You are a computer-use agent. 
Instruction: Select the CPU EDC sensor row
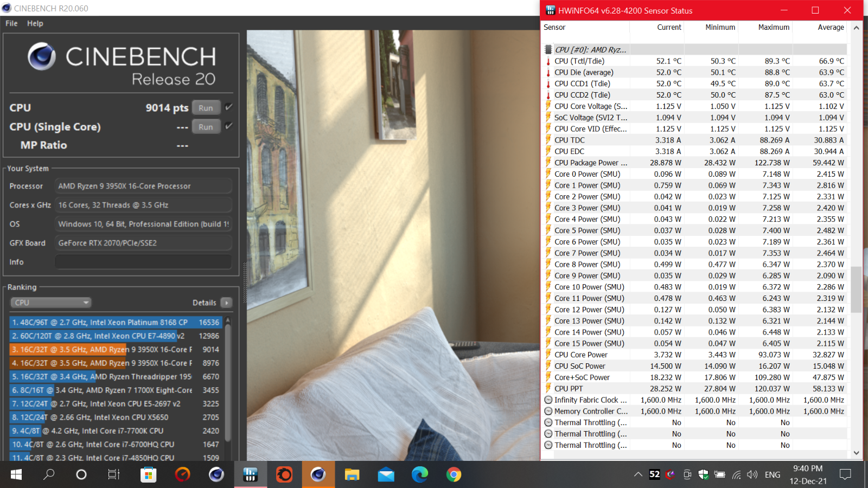pos(694,151)
